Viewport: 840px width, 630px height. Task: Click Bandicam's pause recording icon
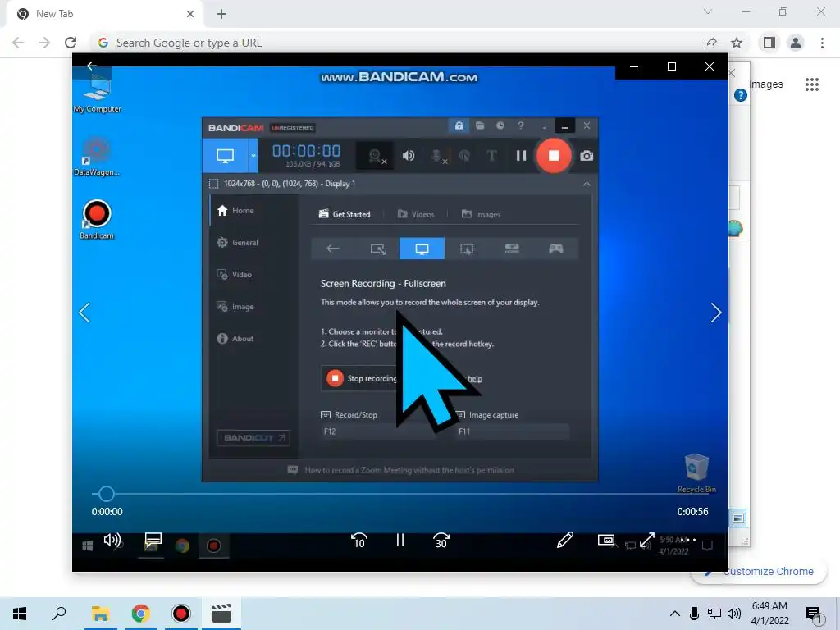click(x=521, y=155)
